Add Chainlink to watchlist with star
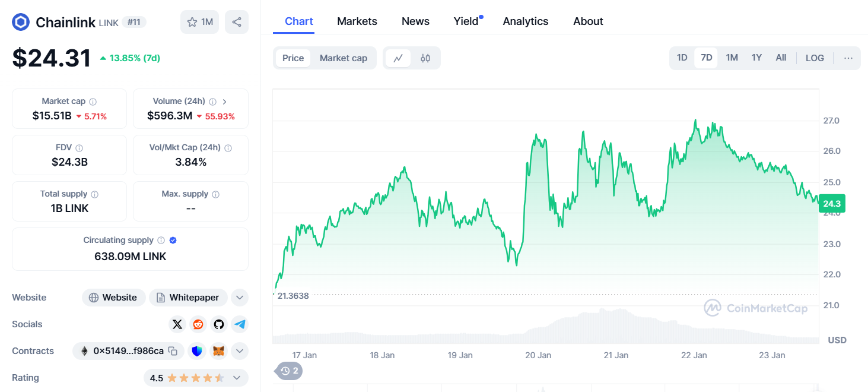 point(200,22)
